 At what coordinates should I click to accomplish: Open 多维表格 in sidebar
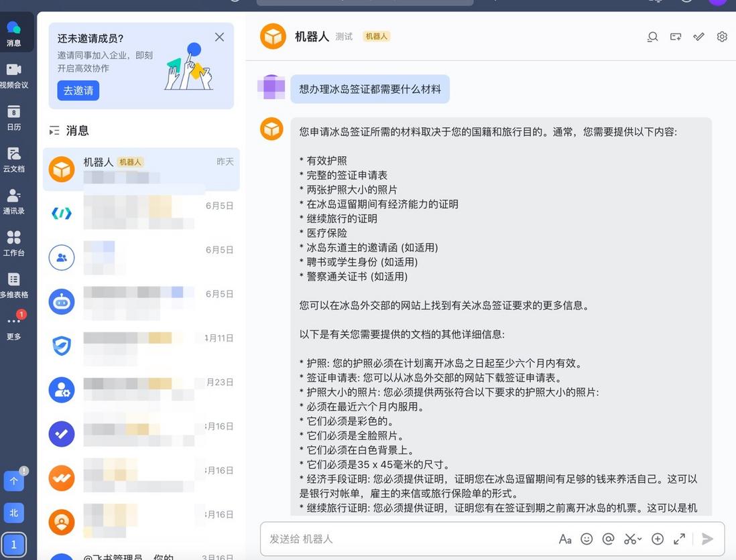point(13,285)
